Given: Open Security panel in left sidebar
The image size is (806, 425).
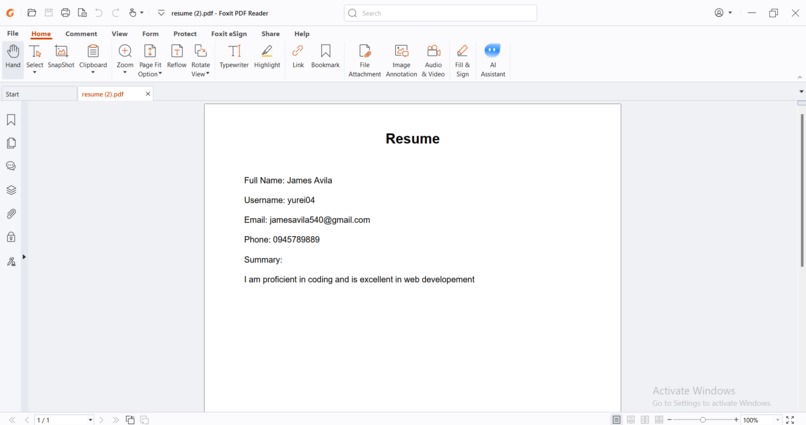Looking at the screenshot, I should coord(11,237).
